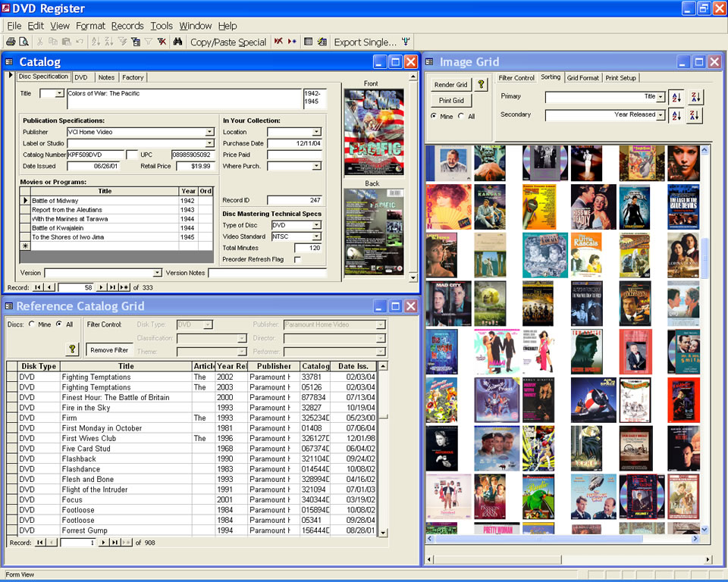Screen dimensions: 728x582
Task: Click the Cut scissors icon in the toolbar
Action: coord(40,42)
